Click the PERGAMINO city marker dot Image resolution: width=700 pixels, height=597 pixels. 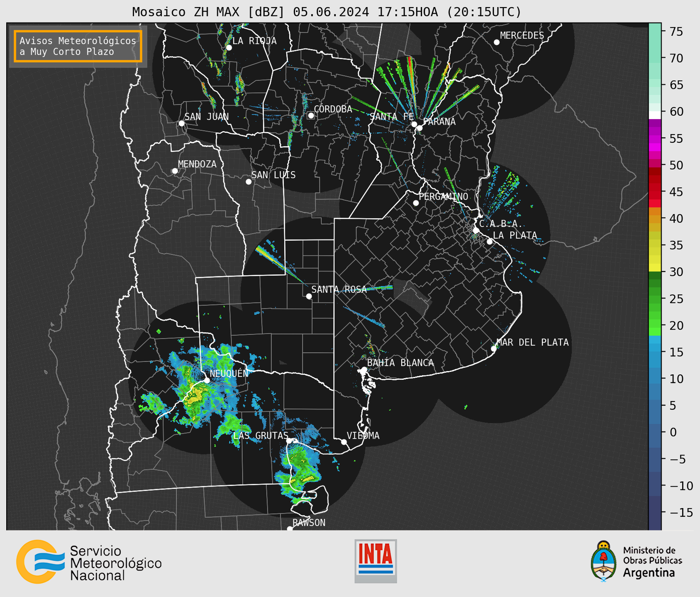(x=416, y=203)
